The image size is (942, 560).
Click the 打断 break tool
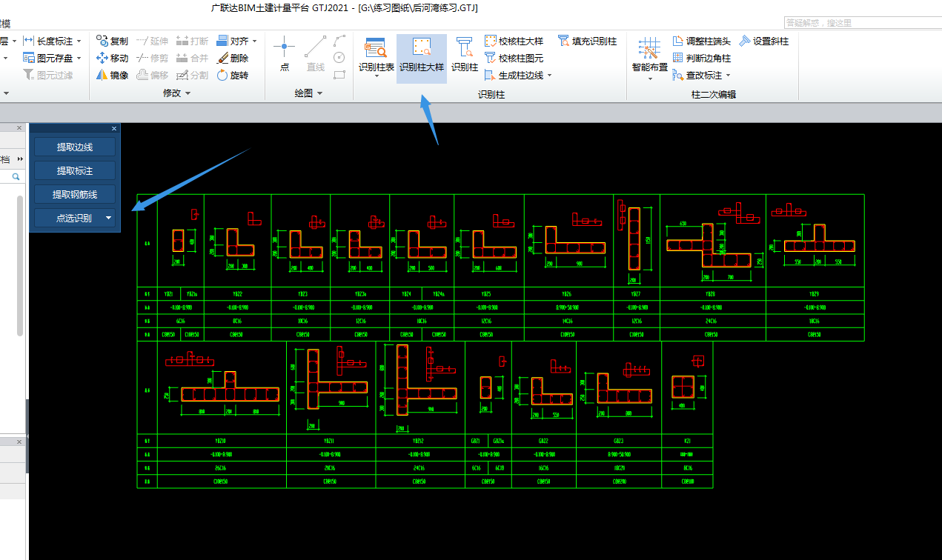[x=192, y=41]
